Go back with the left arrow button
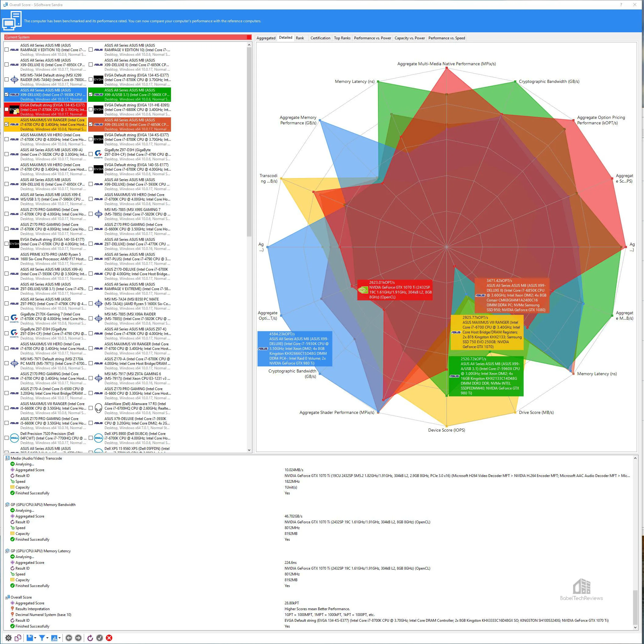The height and width of the screenshot is (644, 644). coord(69,638)
